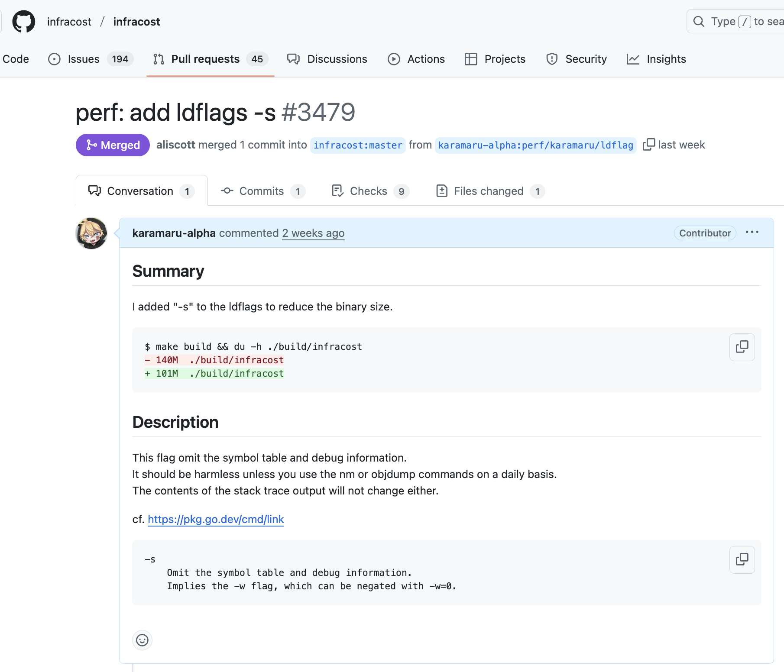Copy the head branch name icon
This screenshot has width=784, height=672.
[648, 145]
